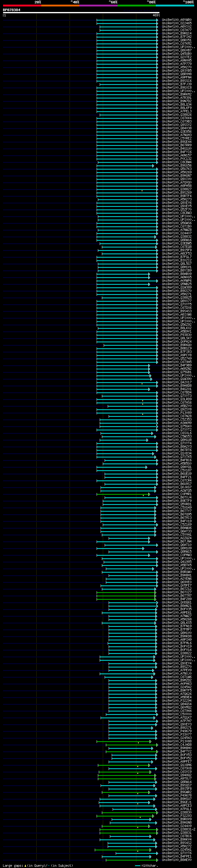Click the UniRef100_B4F9B9 label

177,365
